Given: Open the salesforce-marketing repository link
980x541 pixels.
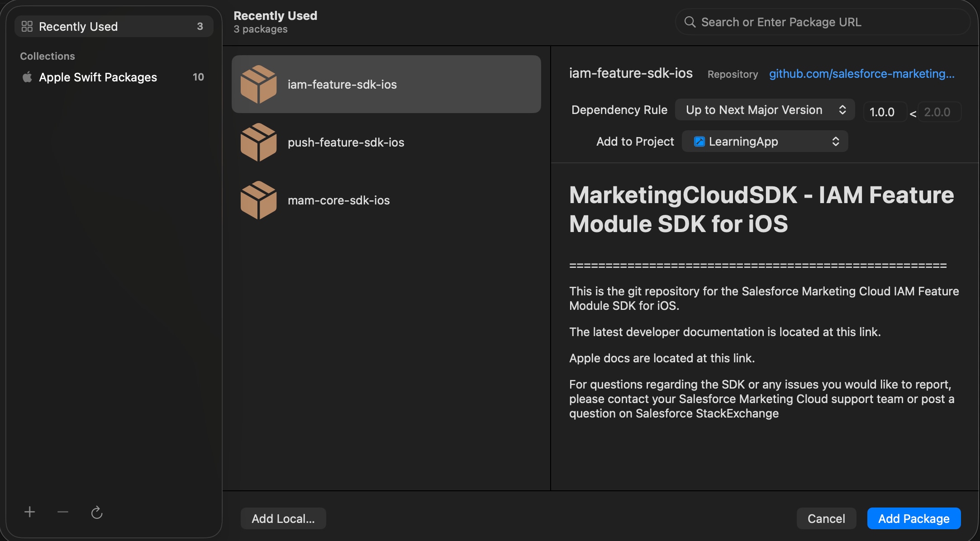Looking at the screenshot, I should [x=861, y=74].
